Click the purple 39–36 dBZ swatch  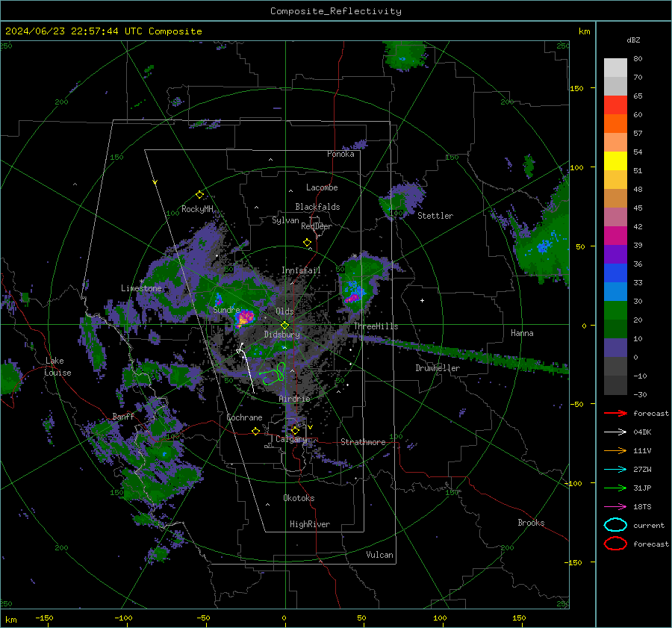pos(615,254)
